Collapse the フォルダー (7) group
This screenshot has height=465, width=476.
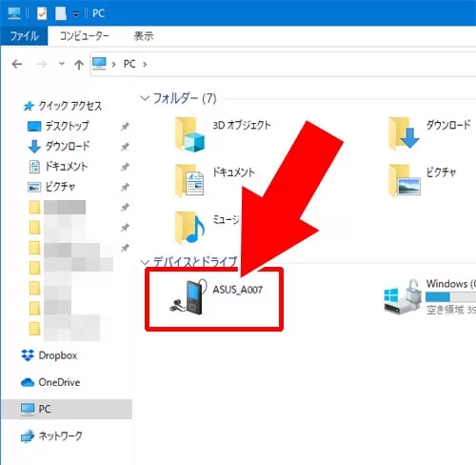click(145, 98)
